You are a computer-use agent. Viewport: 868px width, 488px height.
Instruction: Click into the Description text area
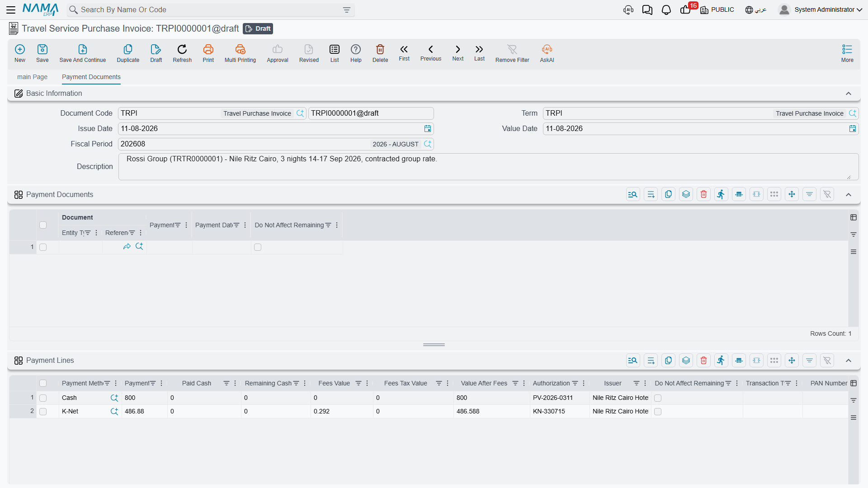pos(488,167)
